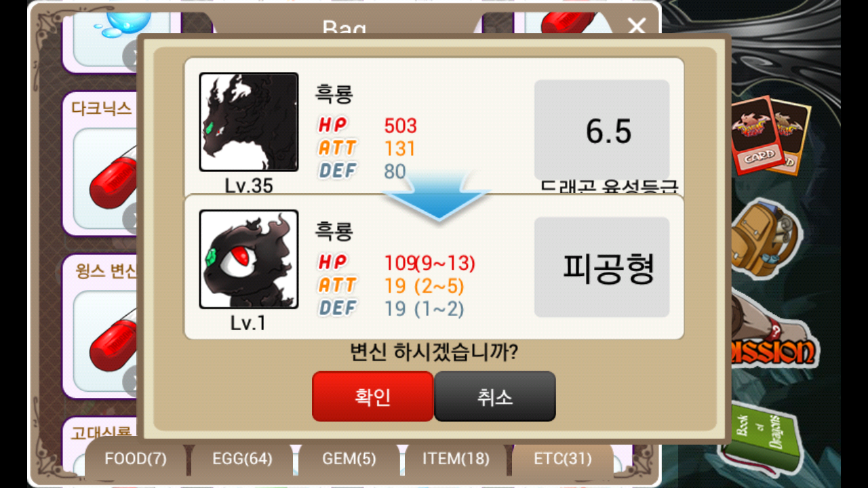Tap the Lv.35 black dragon portrait
The height and width of the screenshot is (488, 868).
249,122
